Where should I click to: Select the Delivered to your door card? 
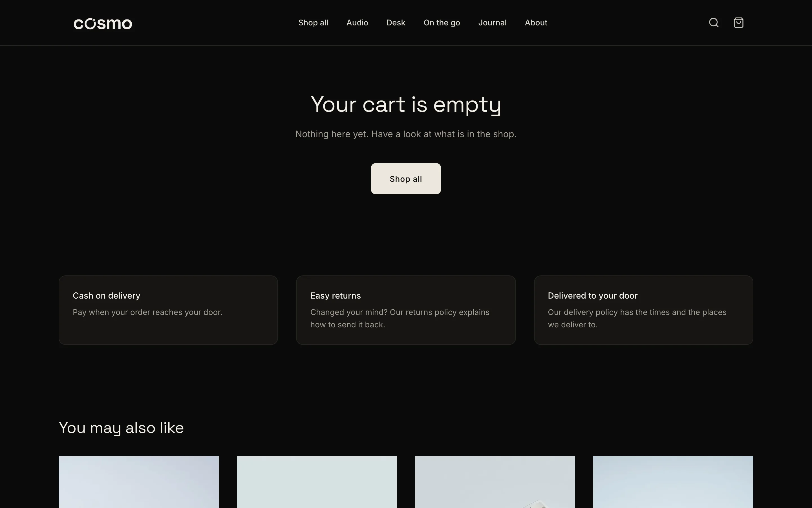coord(643,310)
